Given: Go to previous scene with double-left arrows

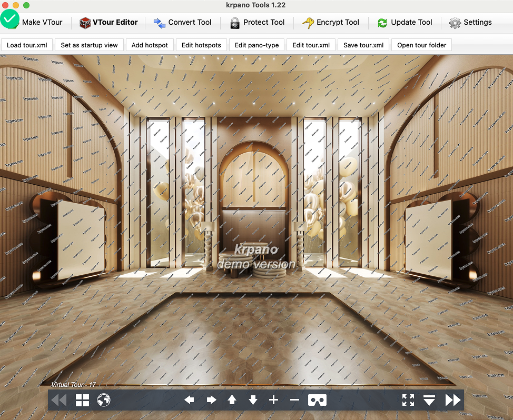Looking at the screenshot, I should click(60, 399).
